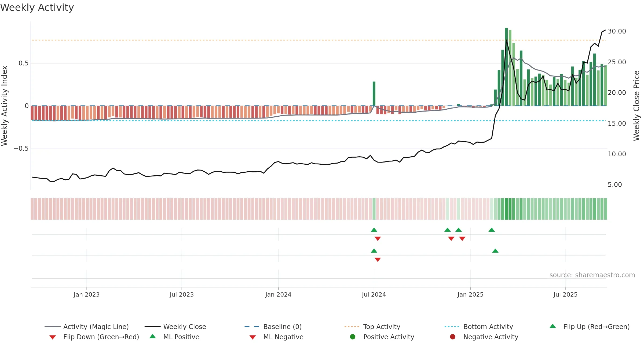Click the Positive Activity green circle icon
This screenshot has height=362, width=644.
tap(353, 337)
